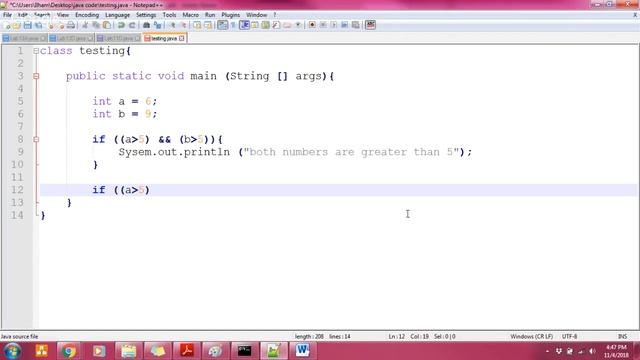Select the testing.java tab
Image resolution: width=640 pixels, height=360 pixels.
click(164, 38)
